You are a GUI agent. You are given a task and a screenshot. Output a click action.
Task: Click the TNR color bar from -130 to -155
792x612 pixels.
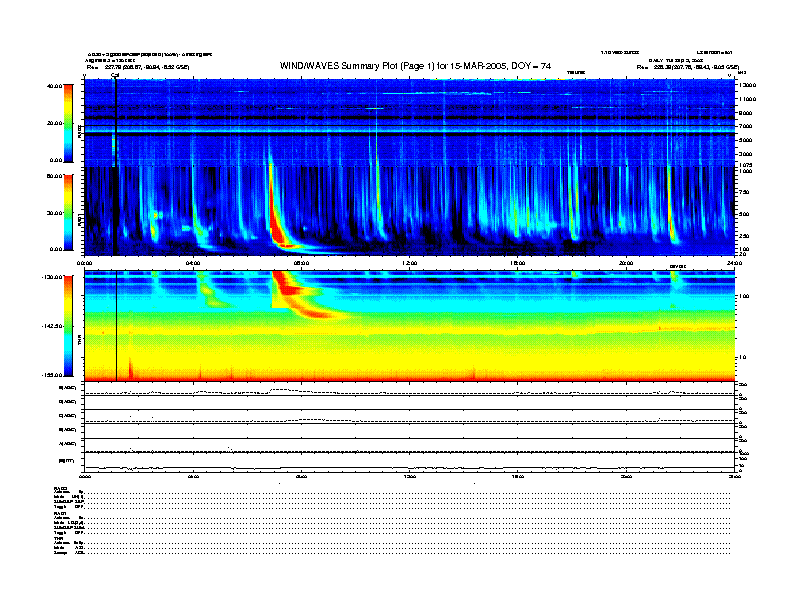pyautogui.click(x=68, y=326)
